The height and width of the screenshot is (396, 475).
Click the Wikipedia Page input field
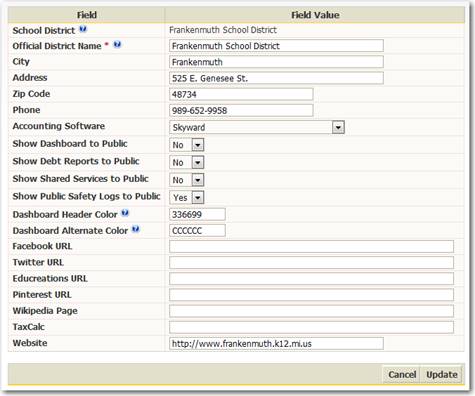click(311, 311)
